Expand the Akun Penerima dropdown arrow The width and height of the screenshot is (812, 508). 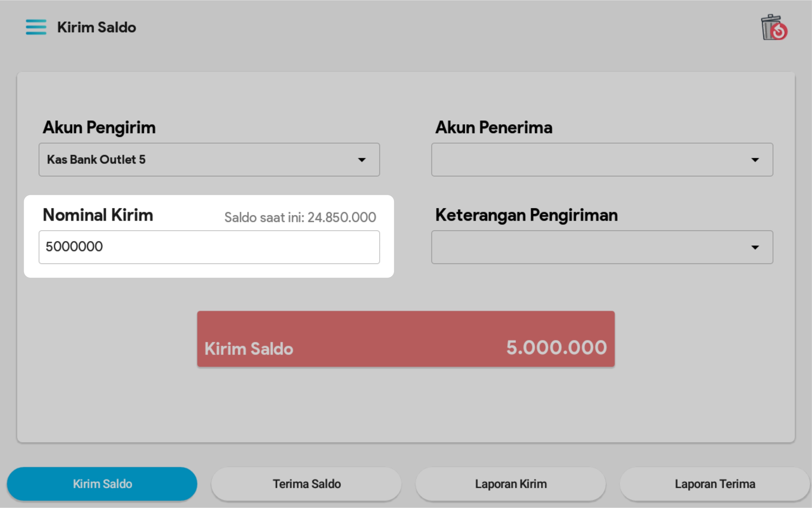[755, 160]
